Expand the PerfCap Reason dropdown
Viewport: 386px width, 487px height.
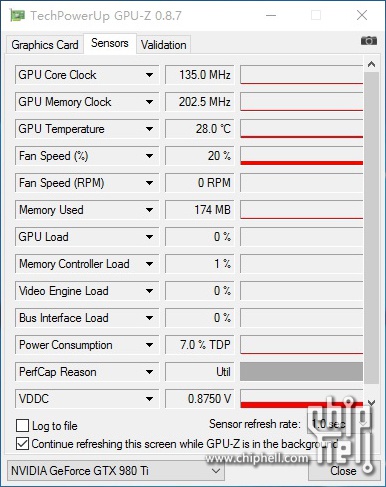pos(149,372)
